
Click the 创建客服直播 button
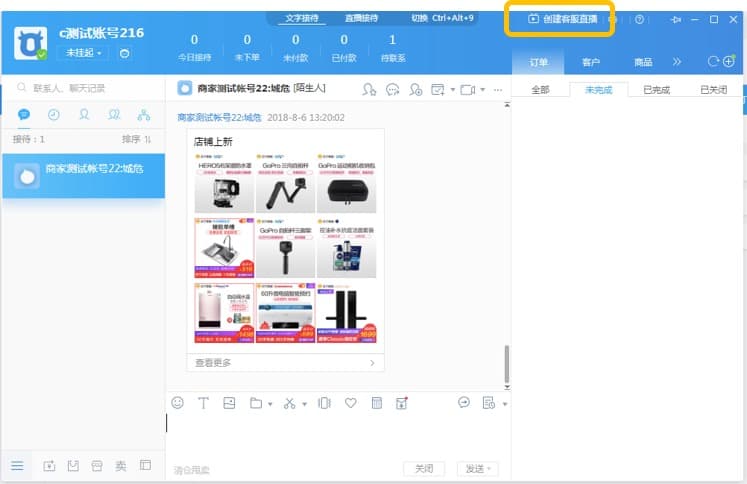tap(563, 19)
